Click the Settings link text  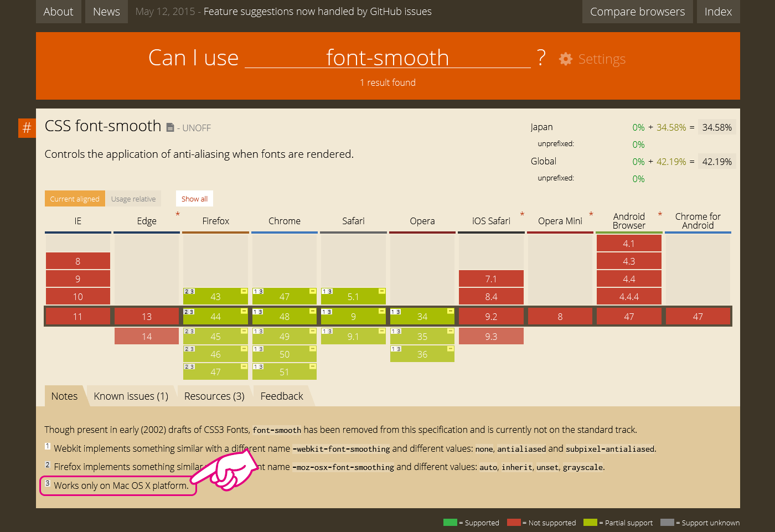pyautogui.click(x=602, y=59)
